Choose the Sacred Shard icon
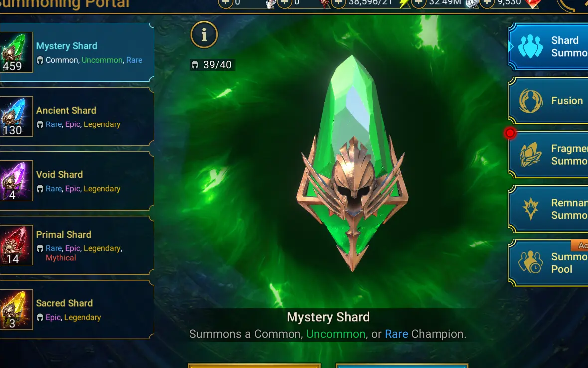This screenshot has height=368, width=588. pos(15,310)
